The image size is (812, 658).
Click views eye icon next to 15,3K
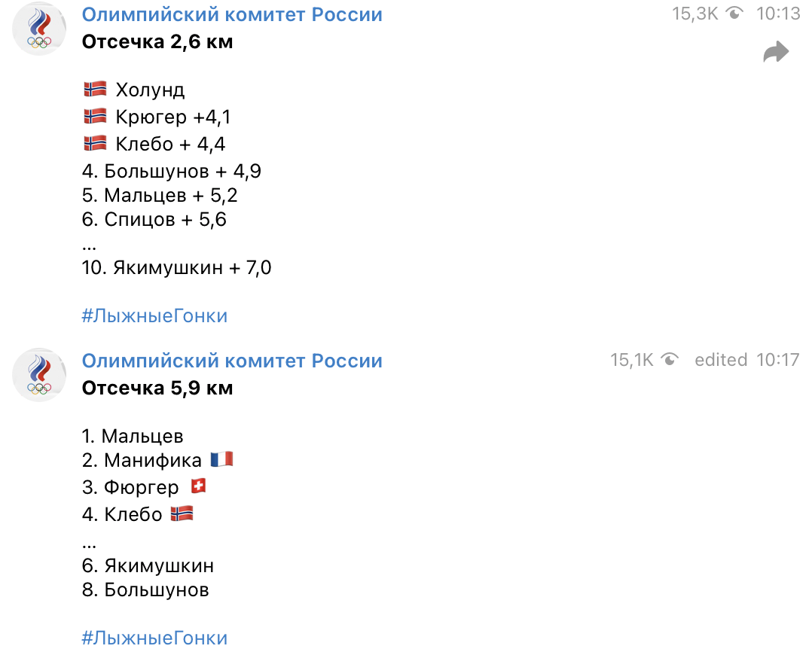736,14
